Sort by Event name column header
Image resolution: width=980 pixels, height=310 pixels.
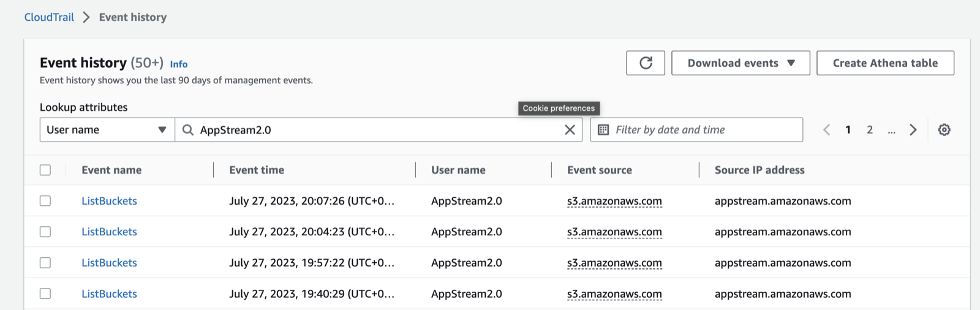click(x=111, y=170)
